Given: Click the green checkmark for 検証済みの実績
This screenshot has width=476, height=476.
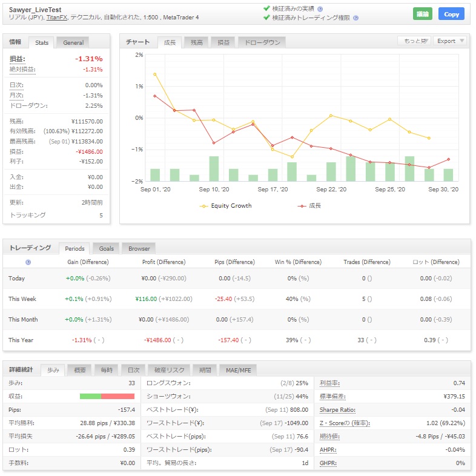Looking at the screenshot, I should pos(266,8).
